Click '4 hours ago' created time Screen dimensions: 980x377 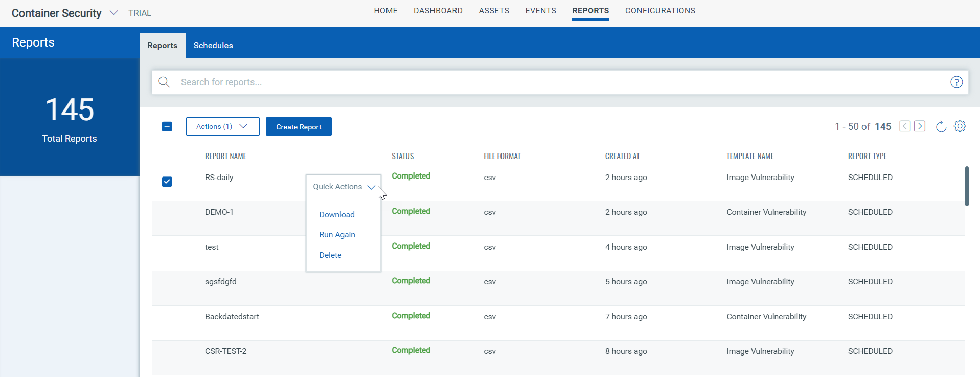pyautogui.click(x=626, y=247)
